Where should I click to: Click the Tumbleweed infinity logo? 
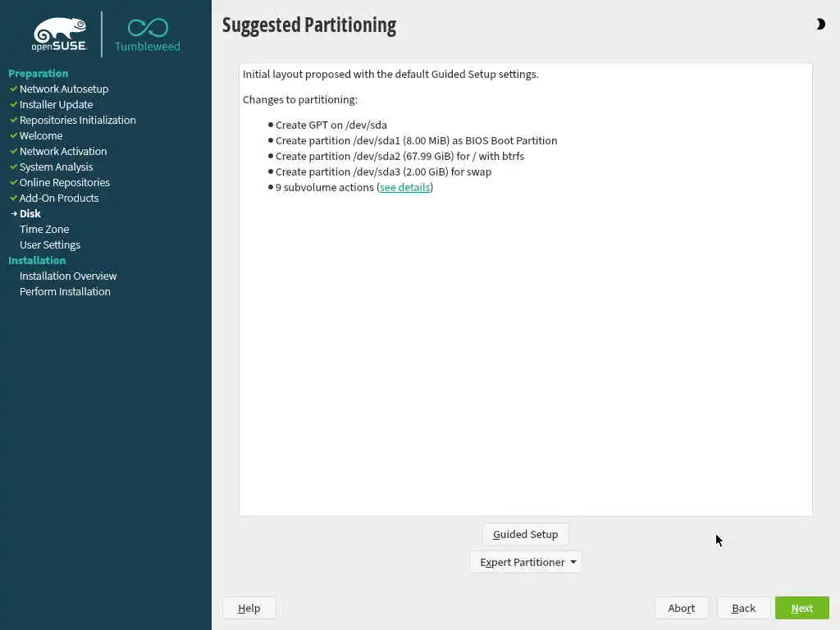coord(148,35)
